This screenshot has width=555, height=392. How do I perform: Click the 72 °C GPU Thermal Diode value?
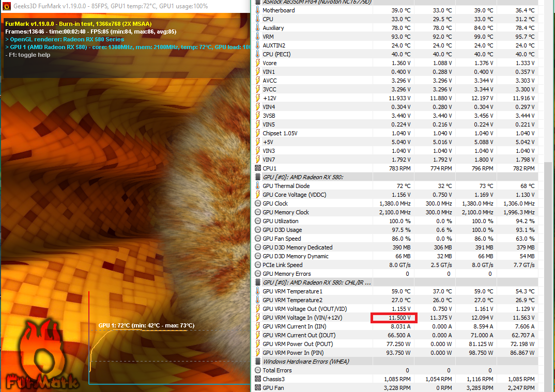(404, 186)
